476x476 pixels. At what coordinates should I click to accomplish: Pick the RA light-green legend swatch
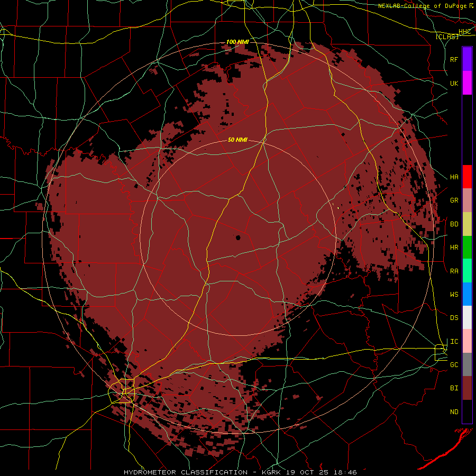click(467, 271)
